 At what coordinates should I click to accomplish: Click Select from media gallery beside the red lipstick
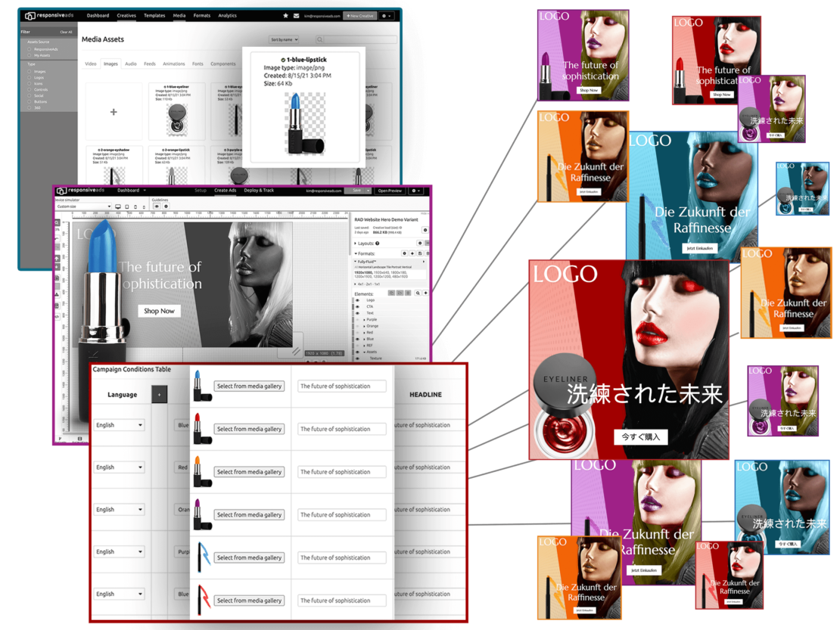coord(249,429)
